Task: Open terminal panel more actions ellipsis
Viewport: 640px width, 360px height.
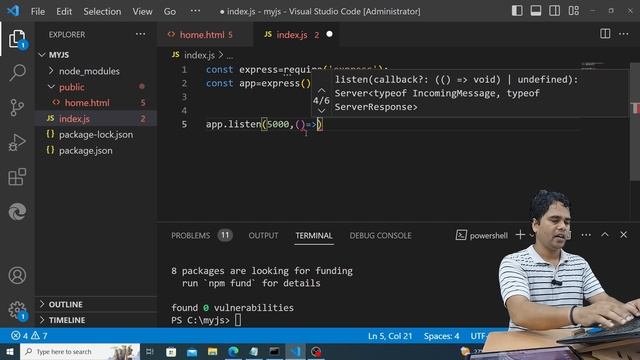Action: [x=586, y=235]
